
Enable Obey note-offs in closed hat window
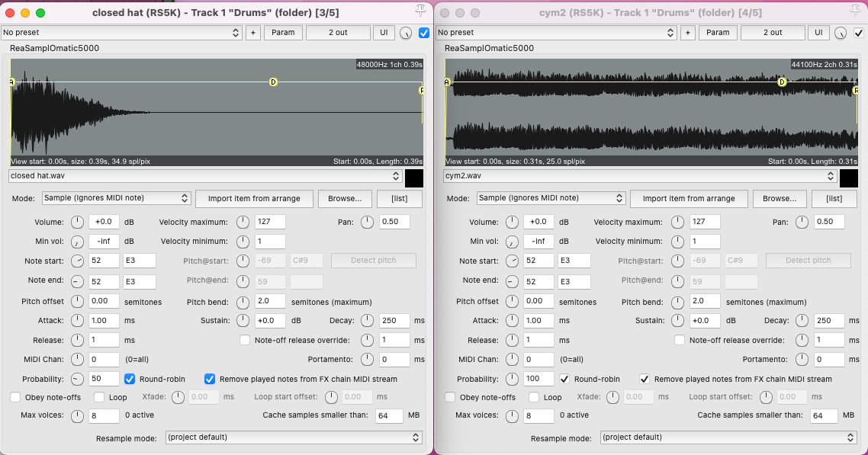(x=15, y=397)
